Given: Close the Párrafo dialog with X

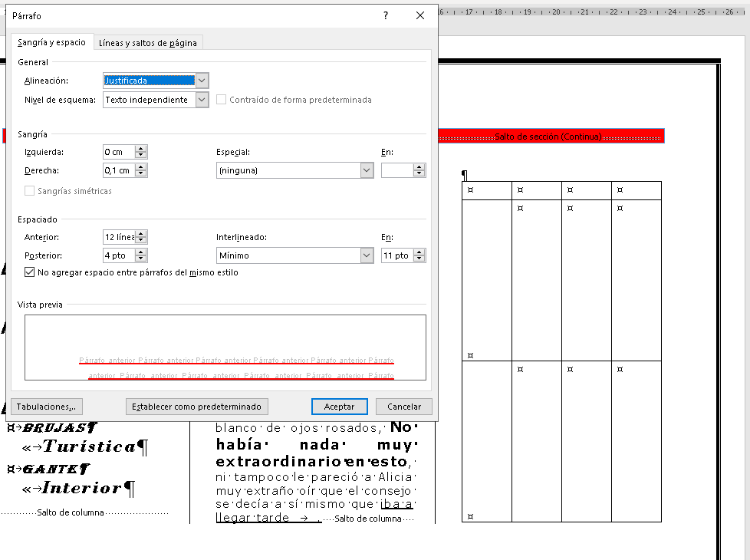Looking at the screenshot, I should 420,16.
